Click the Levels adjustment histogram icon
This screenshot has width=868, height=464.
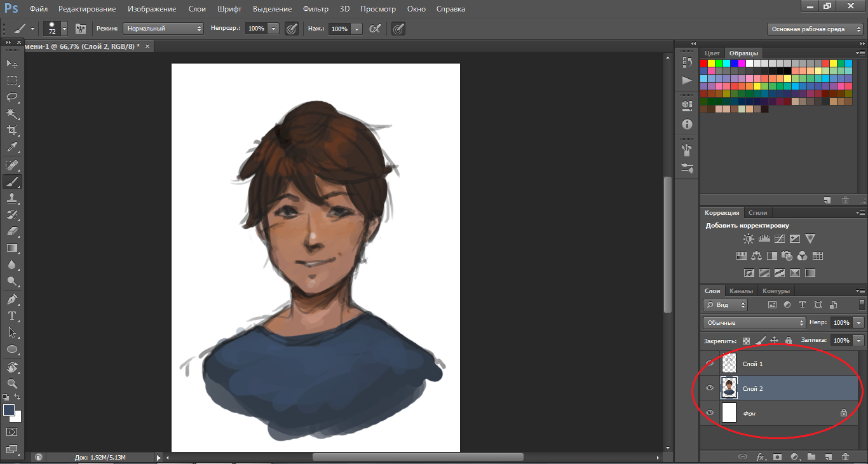click(764, 239)
